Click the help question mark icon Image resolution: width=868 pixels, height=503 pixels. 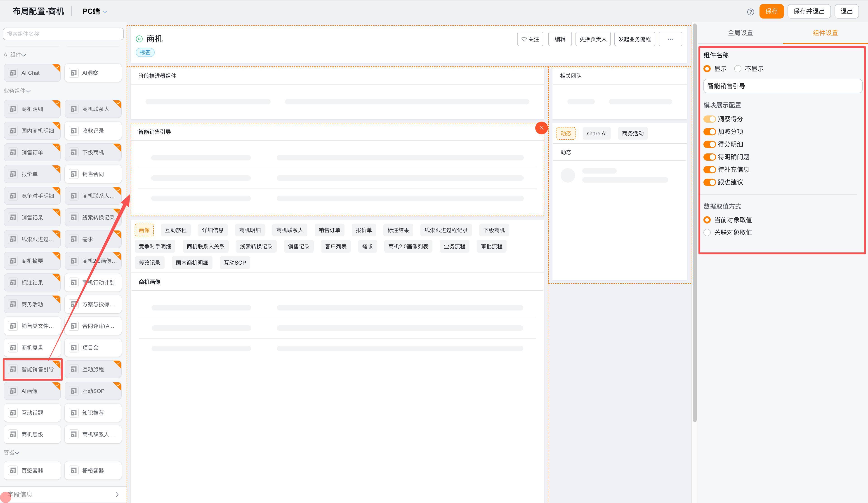point(750,12)
